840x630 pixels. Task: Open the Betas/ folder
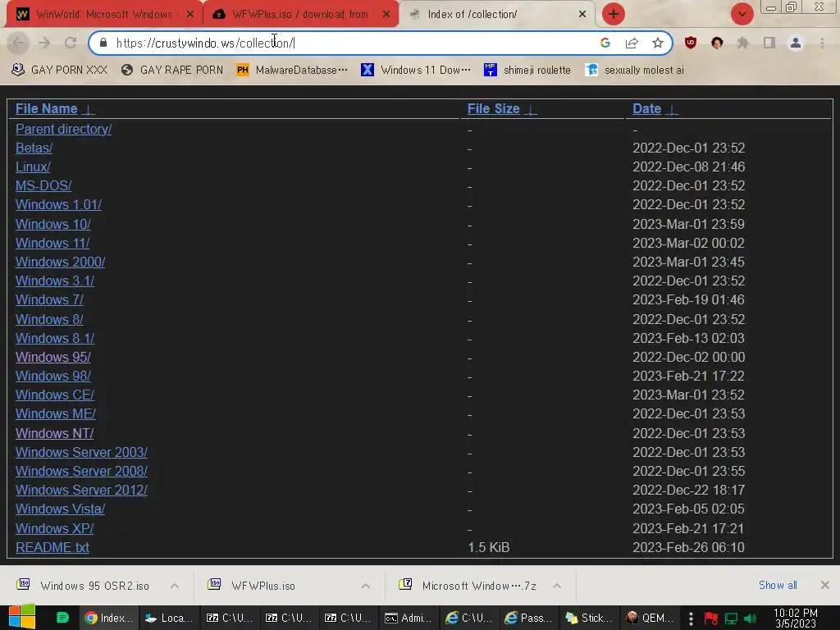coord(34,148)
